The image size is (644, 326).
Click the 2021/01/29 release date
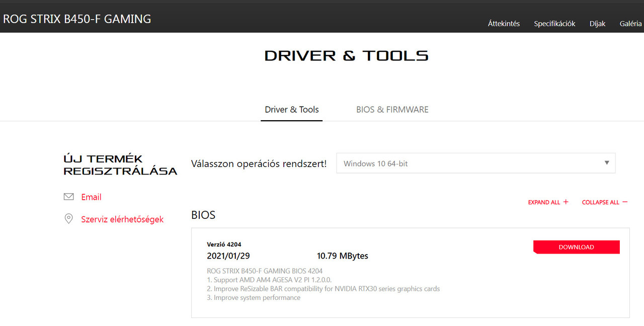tap(228, 256)
